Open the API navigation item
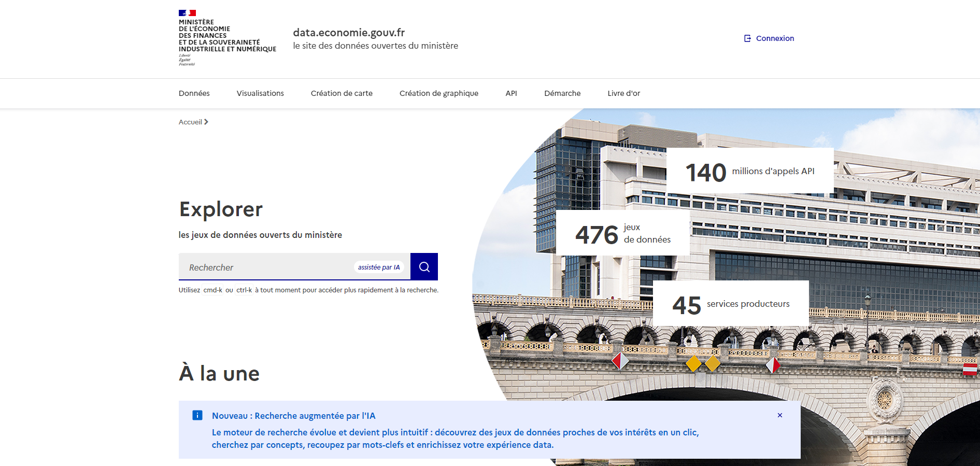Viewport: 980px width, 466px height. tap(511, 93)
